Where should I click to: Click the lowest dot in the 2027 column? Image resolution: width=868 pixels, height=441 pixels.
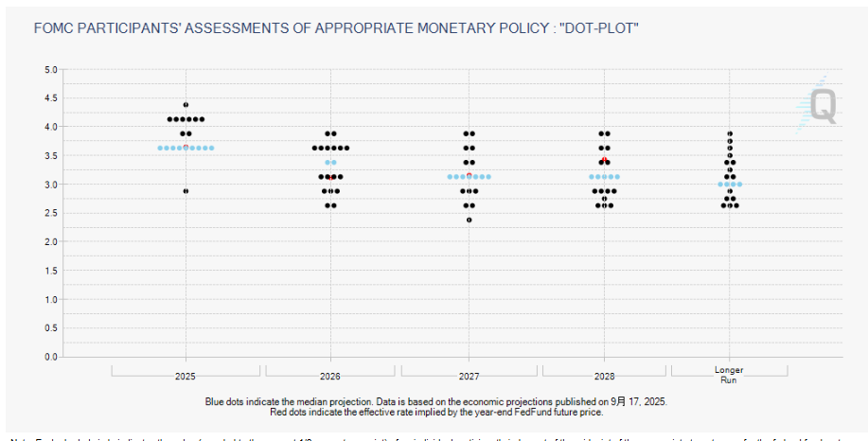[x=469, y=220]
